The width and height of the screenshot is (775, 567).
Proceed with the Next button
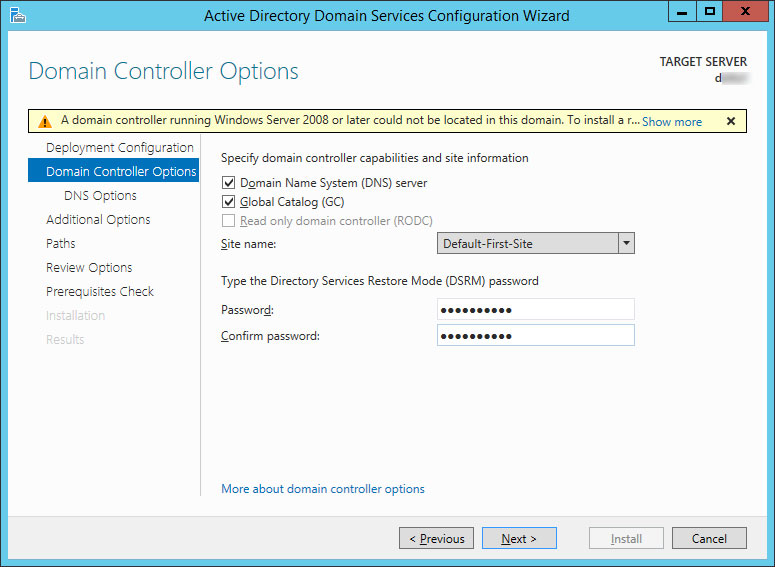(x=519, y=538)
